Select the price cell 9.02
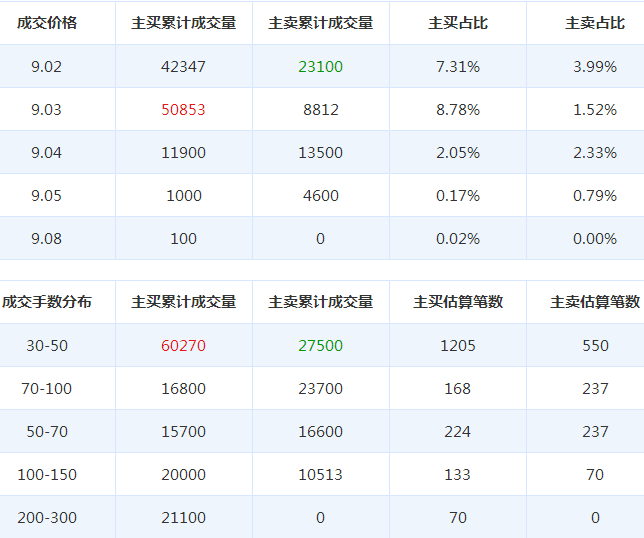Screen dimensions: 644x538 [x=46, y=67]
